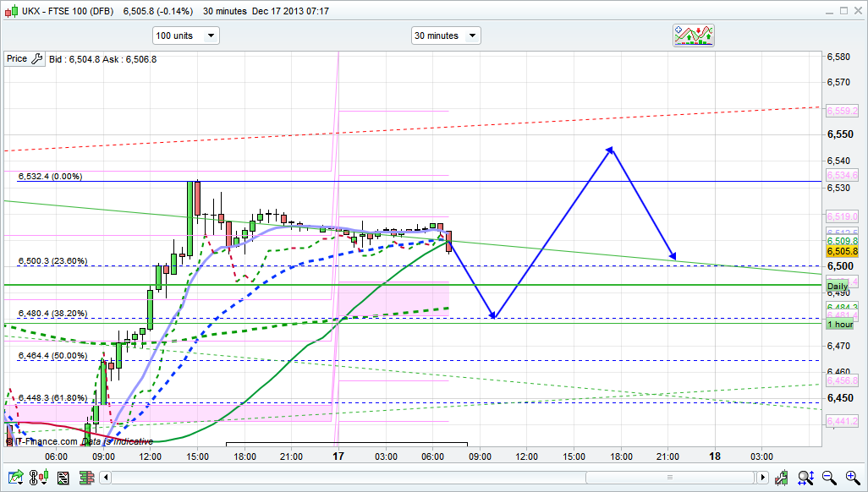Open the indicators and trading signals panel
Screen dimensions: 868x492
[693, 36]
